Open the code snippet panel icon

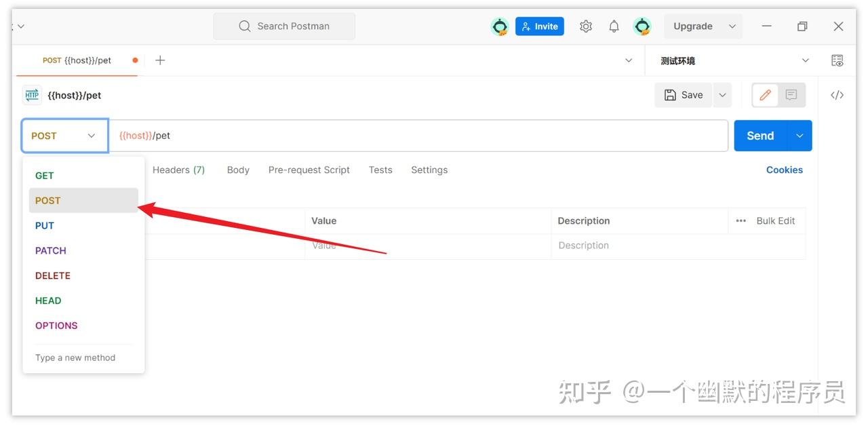837,95
